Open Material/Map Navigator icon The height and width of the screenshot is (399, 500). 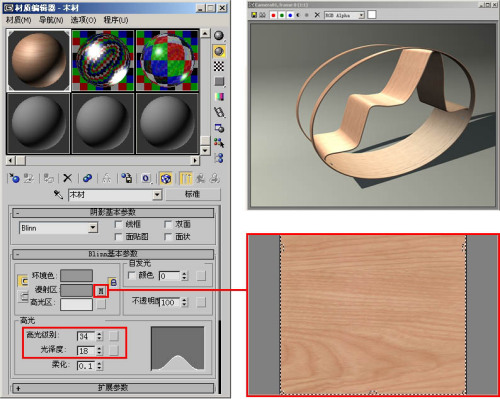pos(219,158)
